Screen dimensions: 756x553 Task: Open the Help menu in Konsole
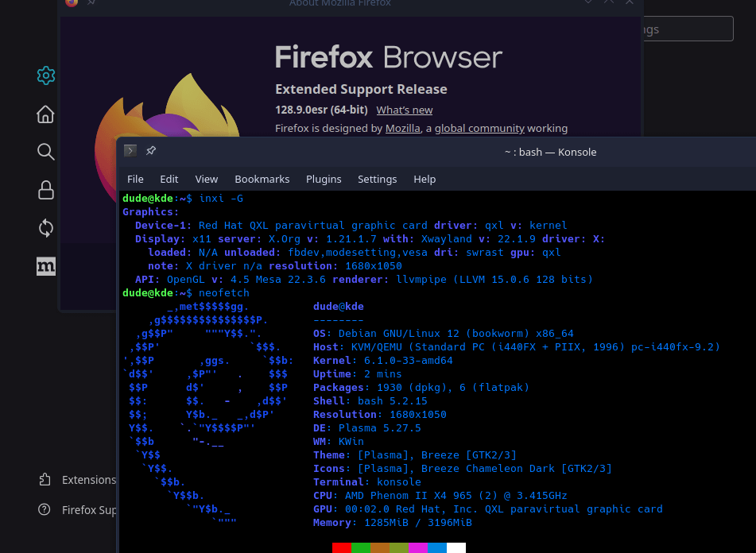[425, 180]
